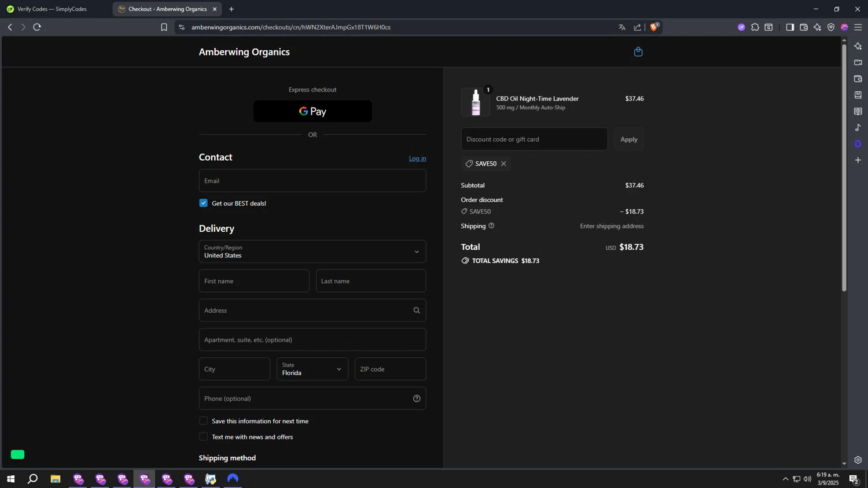Focus the Address input field
This screenshot has height=488, width=868.
[312, 310]
